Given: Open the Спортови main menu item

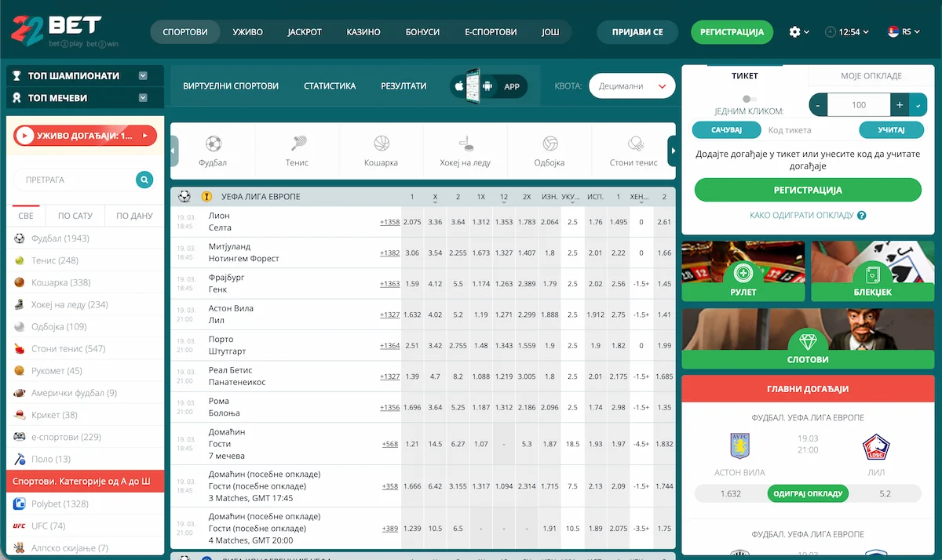Looking at the screenshot, I should click(x=185, y=32).
